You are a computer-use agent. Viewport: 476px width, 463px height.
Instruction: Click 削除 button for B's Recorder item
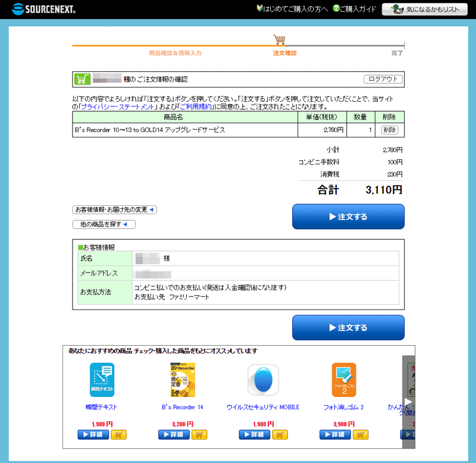390,130
